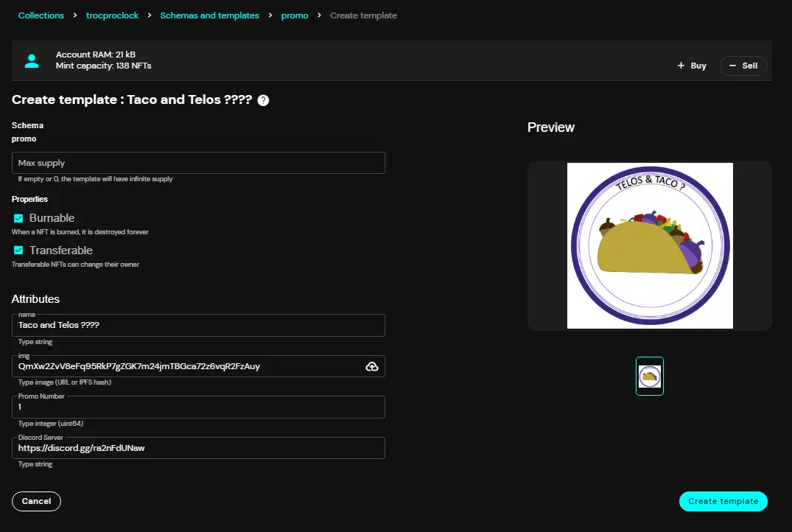Open trocproclock breadcrumb link
This screenshot has height=532, width=792.
[112, 15]
